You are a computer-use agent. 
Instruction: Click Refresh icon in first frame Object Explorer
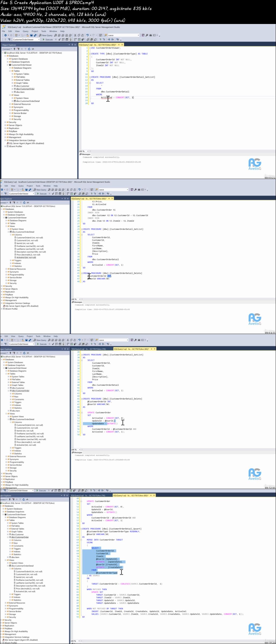point(29,49)
